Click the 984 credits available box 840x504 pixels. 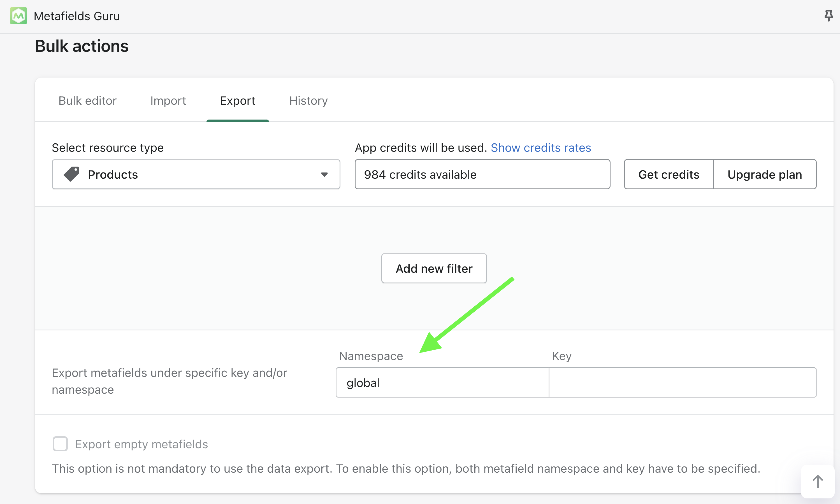[482, 174]
